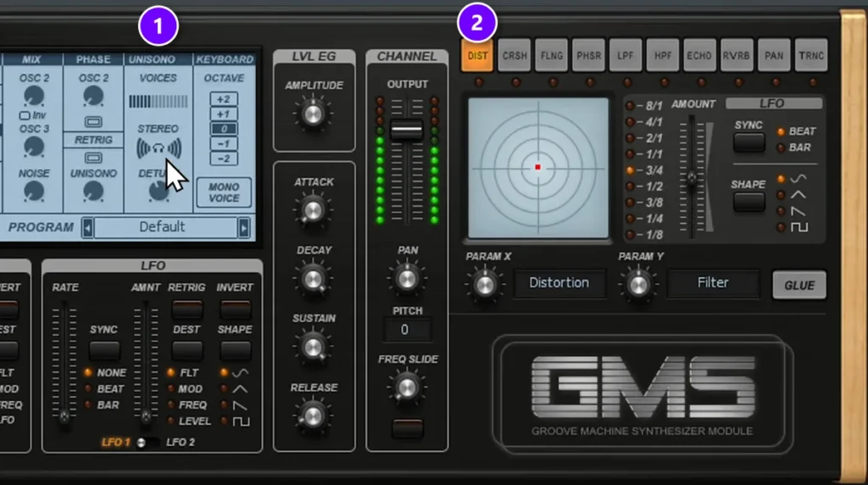Select octave +2
This screenshot has height=485, width=868.
[224, 100]
